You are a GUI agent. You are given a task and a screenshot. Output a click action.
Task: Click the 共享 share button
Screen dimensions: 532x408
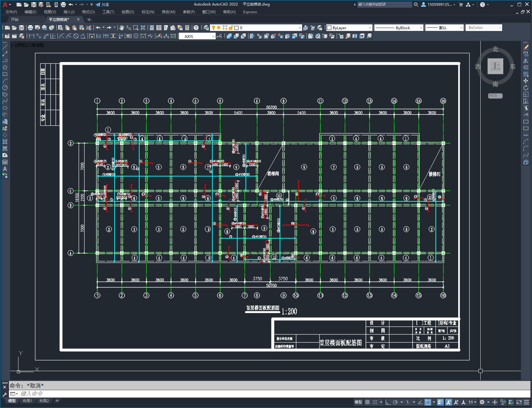tap(102, 5)
